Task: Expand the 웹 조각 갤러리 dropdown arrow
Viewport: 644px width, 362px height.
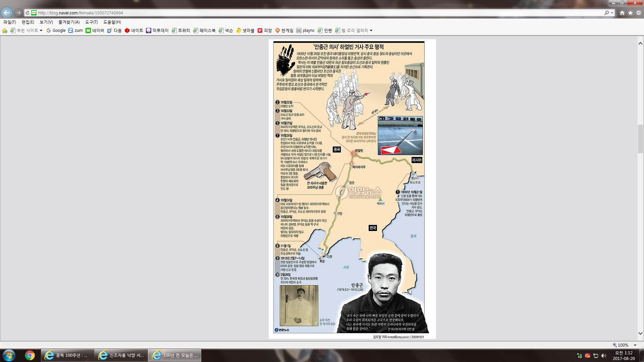Action: [x=371, y=31]
